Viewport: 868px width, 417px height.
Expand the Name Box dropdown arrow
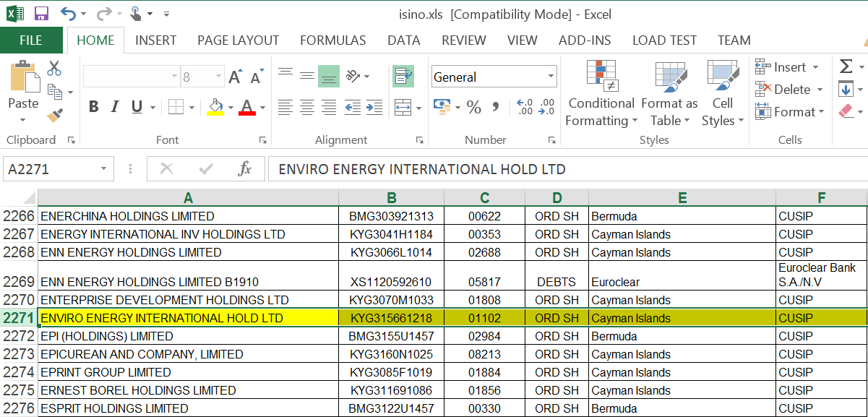(x=103, y=169)
